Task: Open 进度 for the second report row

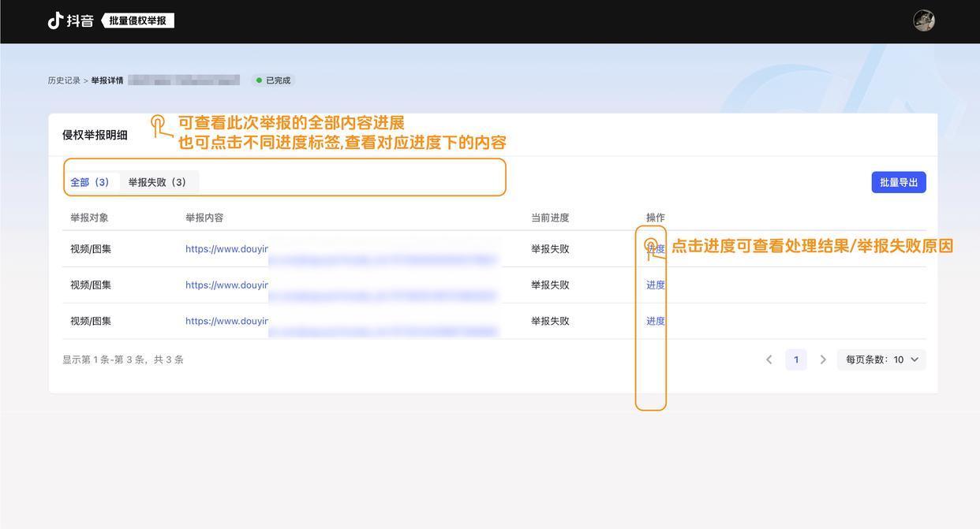Action: click(x=656, y=285)
